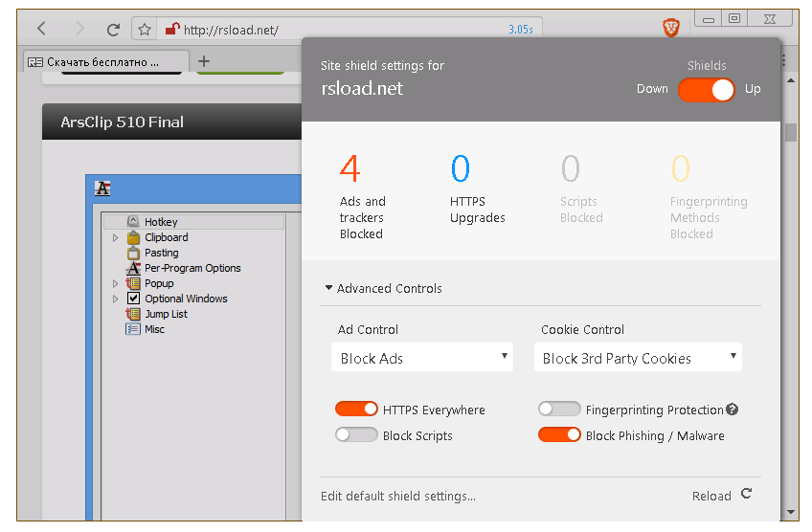
Task: Disable the HTTPS Everywhere toggle
Action: click(x=356, y=409)
